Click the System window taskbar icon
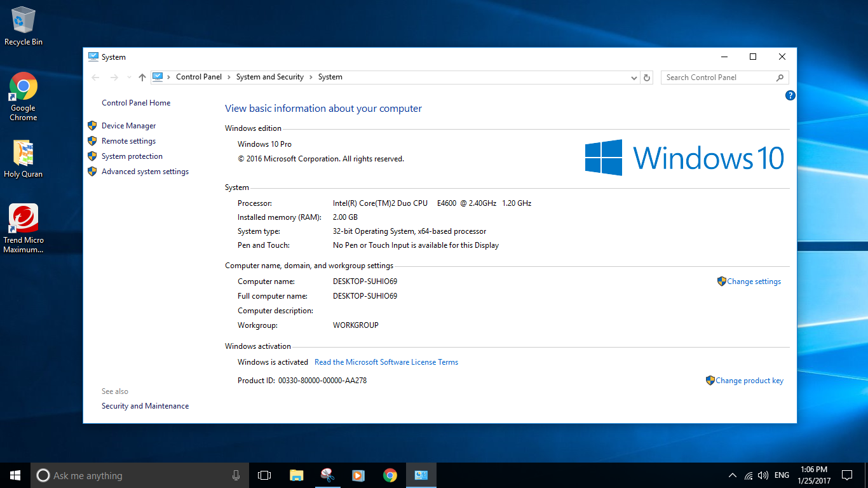The height and width of the screenshot is (488, 868). [x=421, y=475]
